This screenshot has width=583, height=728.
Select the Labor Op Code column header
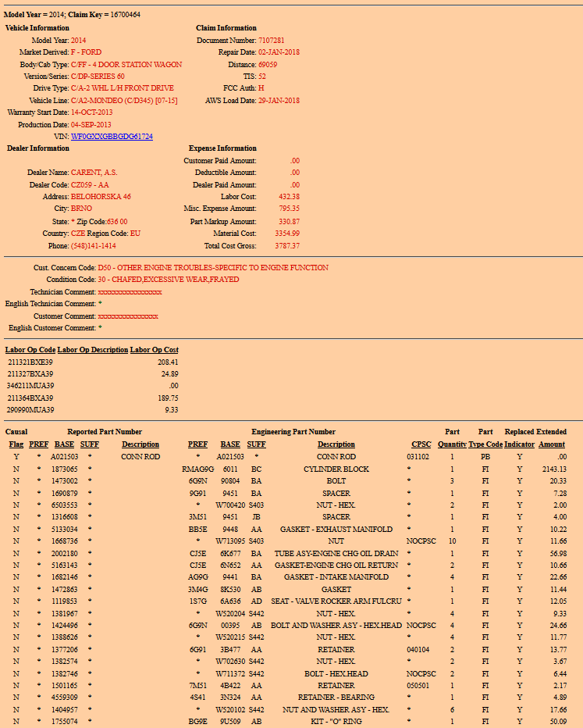pyautogui.click(x=30, y=350)
